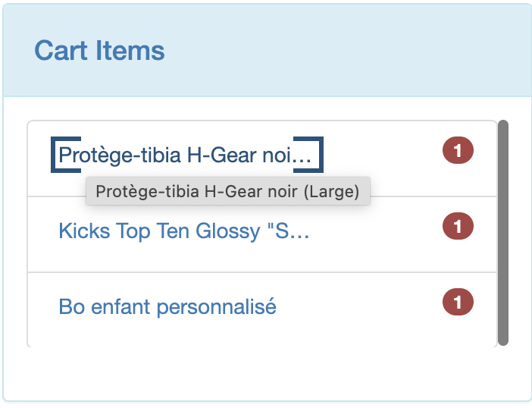Click the Protège-tibia H-Gear noir (Large) tooltip
This screenshot has height=408, width=532.
pyautogui.click(x=227, y=191)
